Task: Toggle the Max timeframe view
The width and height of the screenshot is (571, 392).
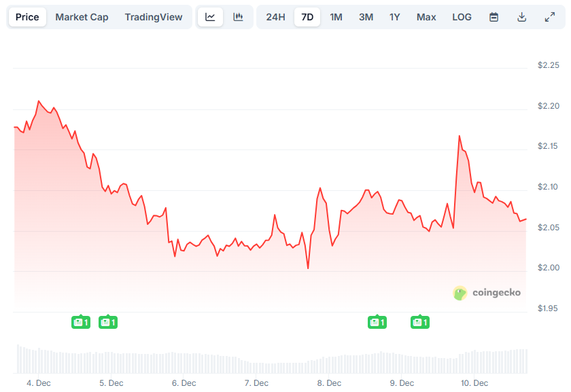Action: (x=426, y=17)
